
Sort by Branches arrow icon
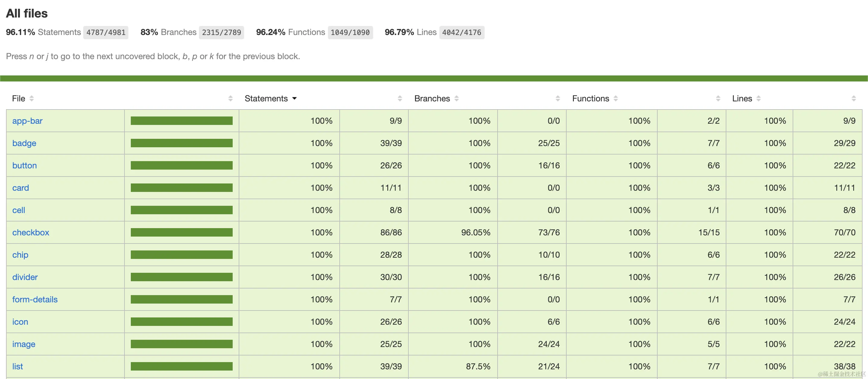click(x=457, y=99)
